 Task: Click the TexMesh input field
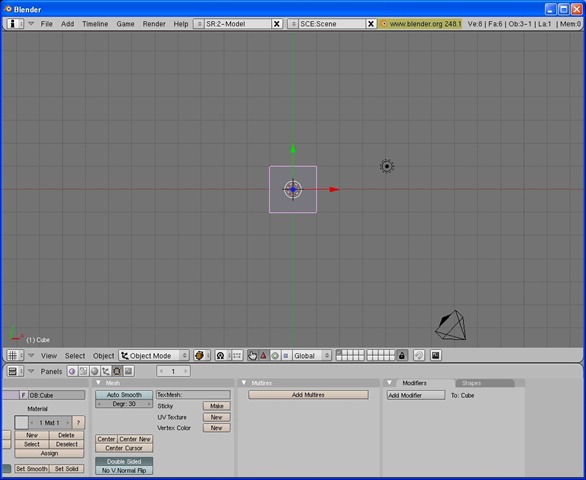coord(193,395)
